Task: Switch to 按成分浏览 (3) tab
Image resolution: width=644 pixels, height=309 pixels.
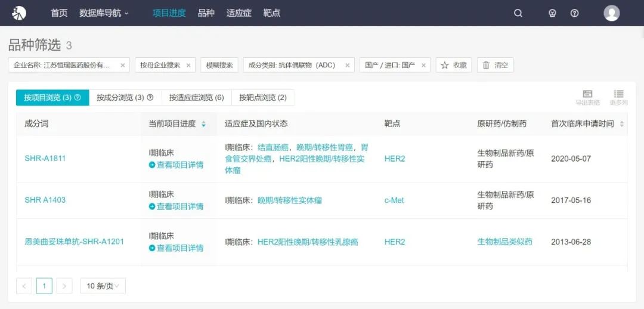Action: (125, 98)
